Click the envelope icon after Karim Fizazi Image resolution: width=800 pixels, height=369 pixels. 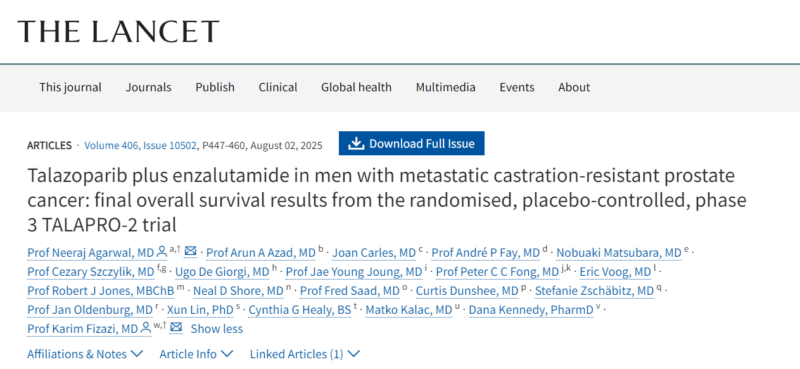176,327
